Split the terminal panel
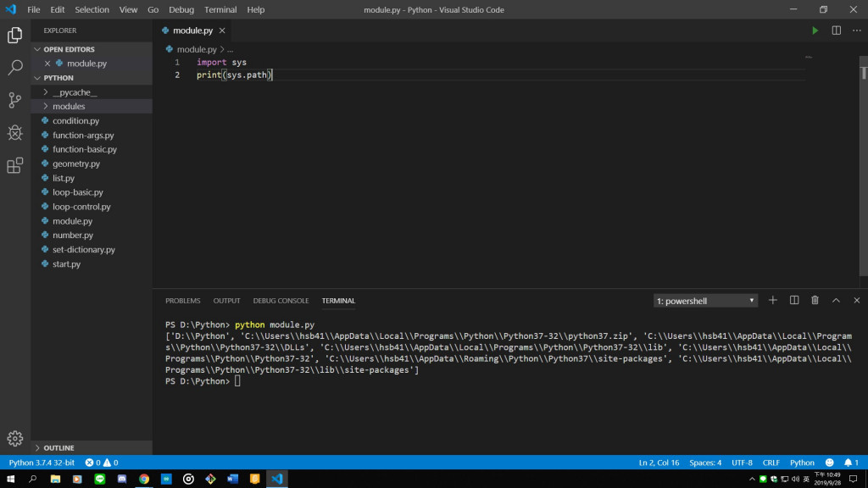The width and height of the screenshot is (868, 488). 793,300
